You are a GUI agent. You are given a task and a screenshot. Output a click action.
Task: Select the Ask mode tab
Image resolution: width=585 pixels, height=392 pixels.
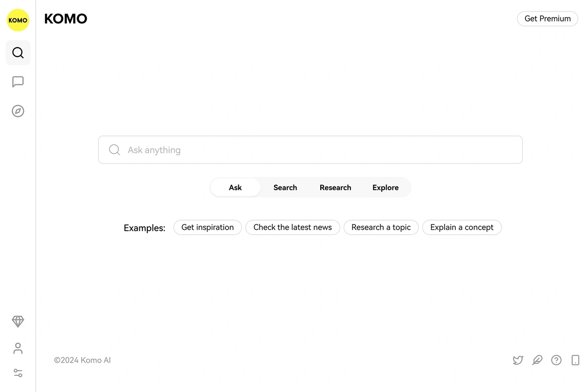pyautogui.click(x=235, y=187)
